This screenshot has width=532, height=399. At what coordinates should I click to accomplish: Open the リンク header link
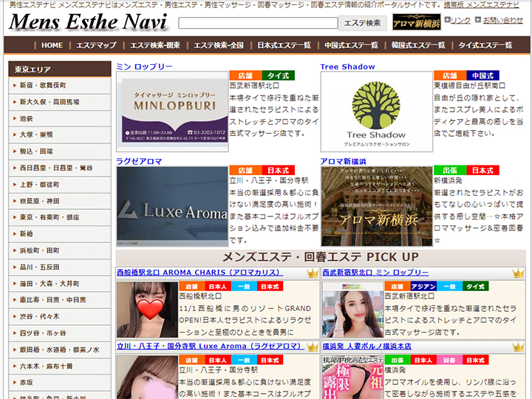460,21
